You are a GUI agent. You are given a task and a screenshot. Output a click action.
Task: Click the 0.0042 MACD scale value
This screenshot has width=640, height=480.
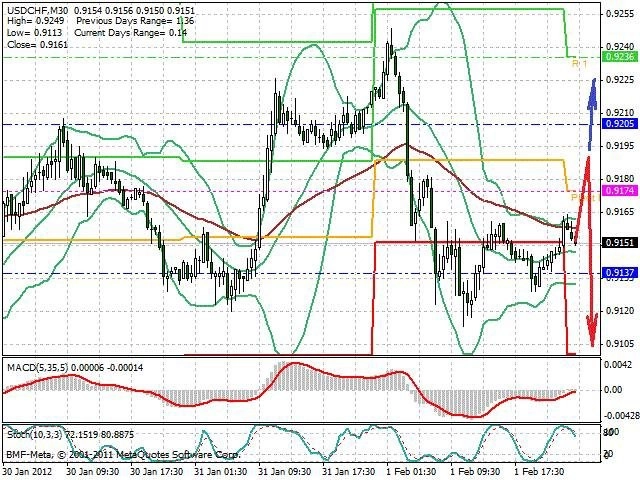(618, 364)
